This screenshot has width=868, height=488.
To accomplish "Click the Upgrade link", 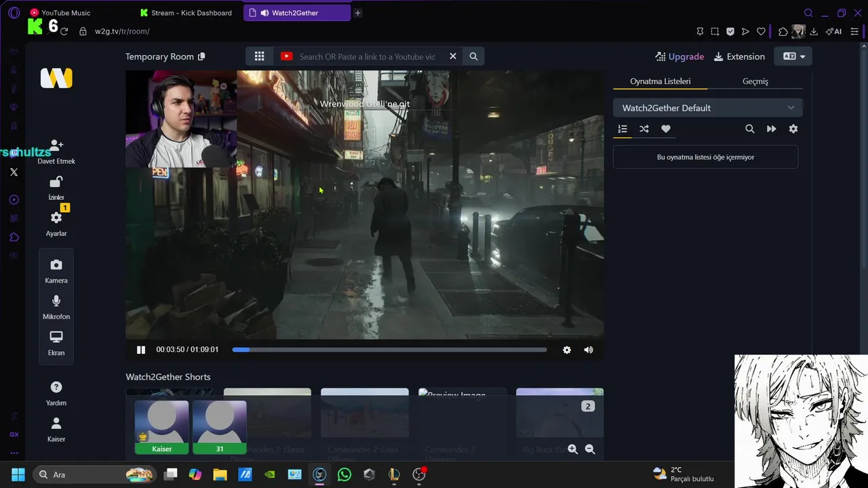I will click(x=679, y=56).
